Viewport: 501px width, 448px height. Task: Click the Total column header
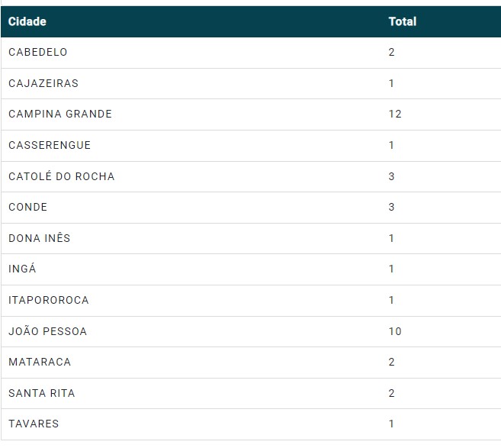(x=402, y=21)
